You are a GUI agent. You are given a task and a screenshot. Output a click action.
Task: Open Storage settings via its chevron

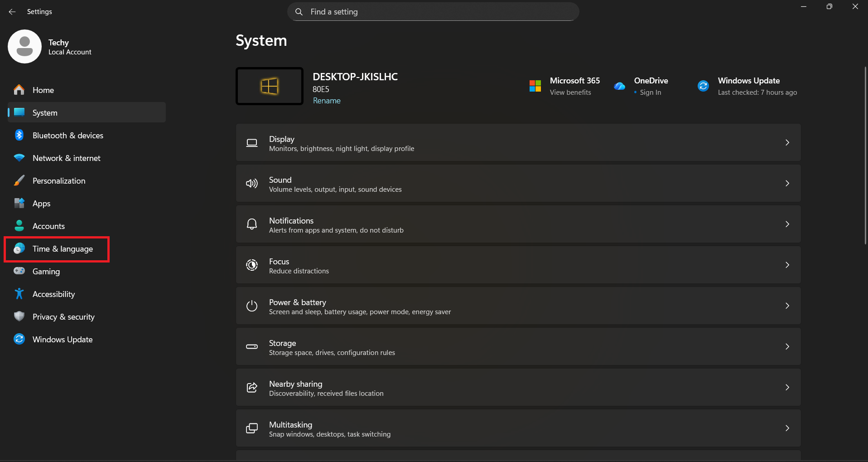click(x=787, y=346)
